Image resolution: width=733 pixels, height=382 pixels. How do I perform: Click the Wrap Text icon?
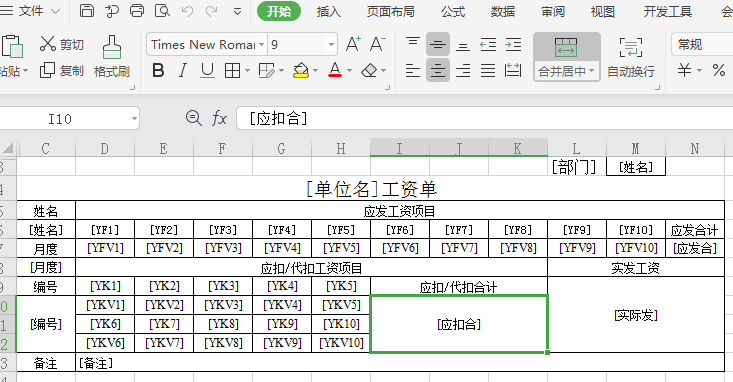point(631,47)
